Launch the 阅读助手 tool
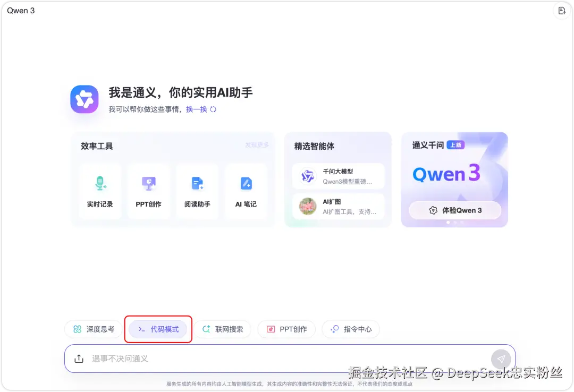The width and height of the screenshot is (574, 392). tap(197, 191)
